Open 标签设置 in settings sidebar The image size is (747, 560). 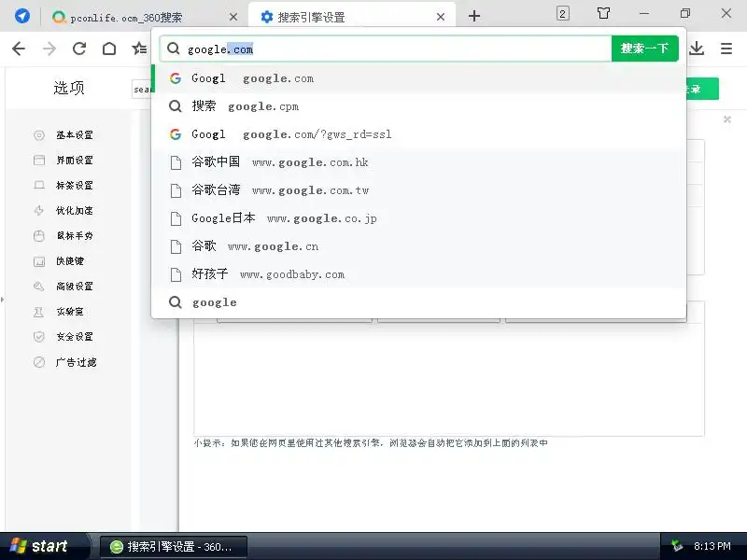click(75, 186)
